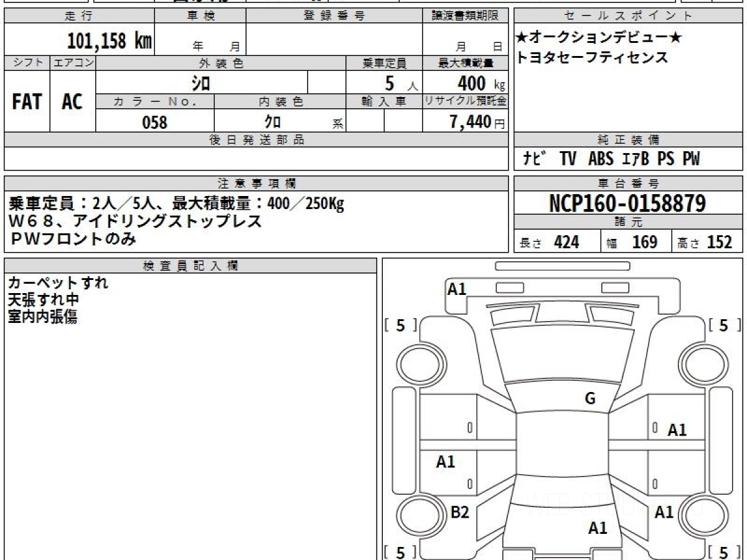This screenshot has height=560, width=747.
Task: Click the ナビ equipment entry
Action: [x=535, y=159]
